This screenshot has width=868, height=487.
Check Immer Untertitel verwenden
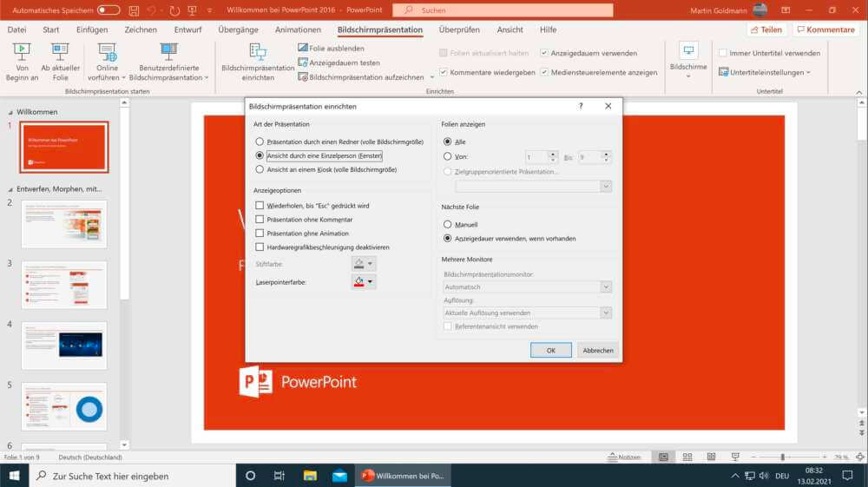722,53
